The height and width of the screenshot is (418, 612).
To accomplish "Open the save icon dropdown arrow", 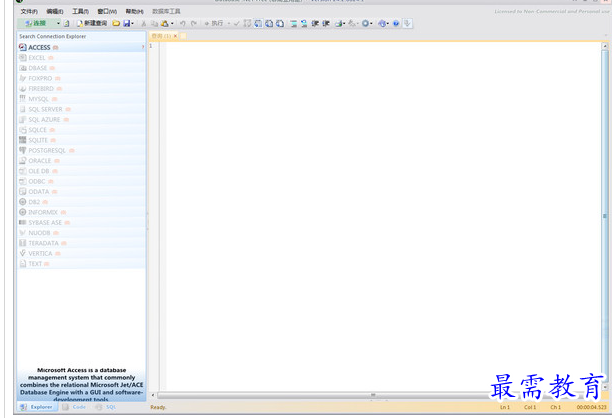I will click(133, 23).
